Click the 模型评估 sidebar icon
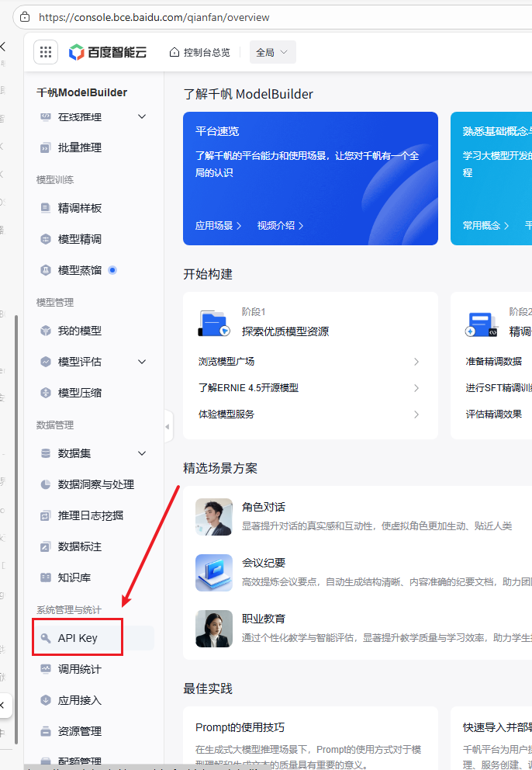532x770 pixels. tap(46, 362)
